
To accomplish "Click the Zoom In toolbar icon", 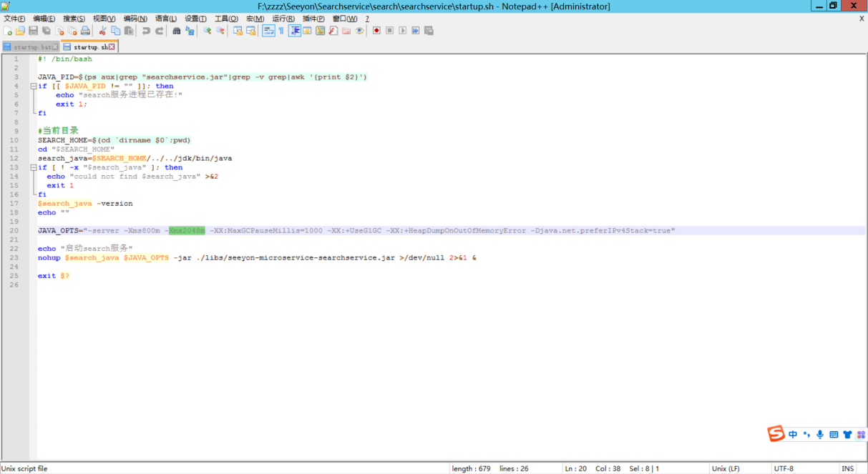I will (208, 31).
